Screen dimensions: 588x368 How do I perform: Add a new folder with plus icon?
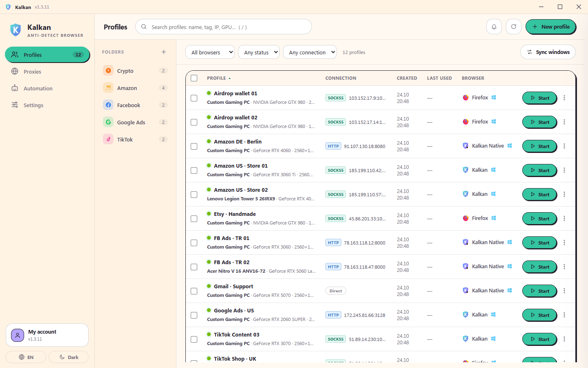pyautogui.click(x=164, y=52)
